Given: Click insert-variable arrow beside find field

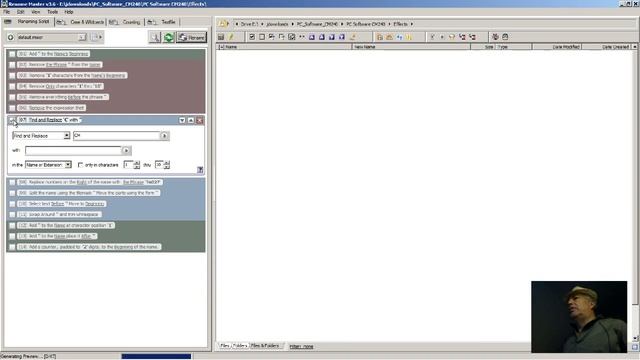Looking at the screenshot, I should 164,136.
